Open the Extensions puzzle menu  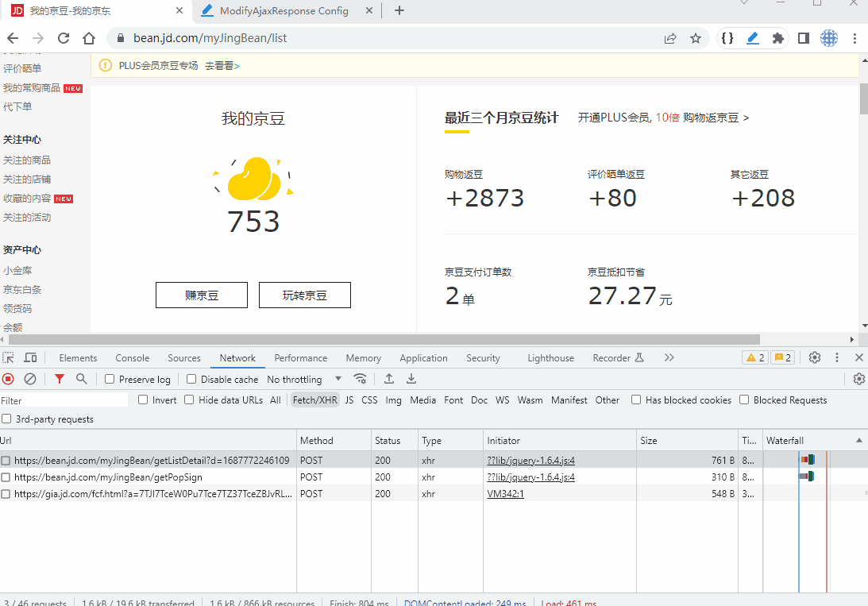pyautogui.click(x=778, y=38)
